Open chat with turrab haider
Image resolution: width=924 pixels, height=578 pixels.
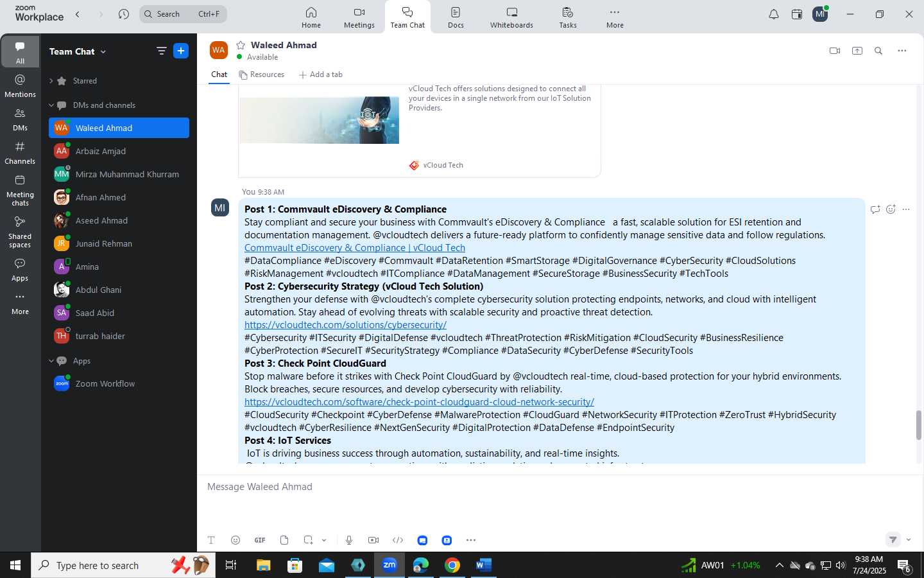(x=119, y=336)
